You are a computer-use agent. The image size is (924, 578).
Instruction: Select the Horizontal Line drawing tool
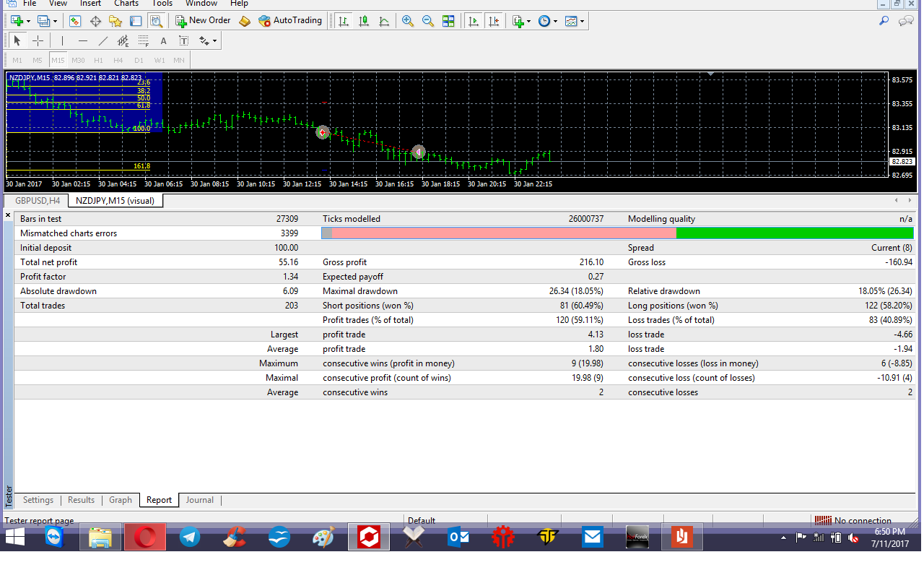pyautogui.click(x=82, y=41)
